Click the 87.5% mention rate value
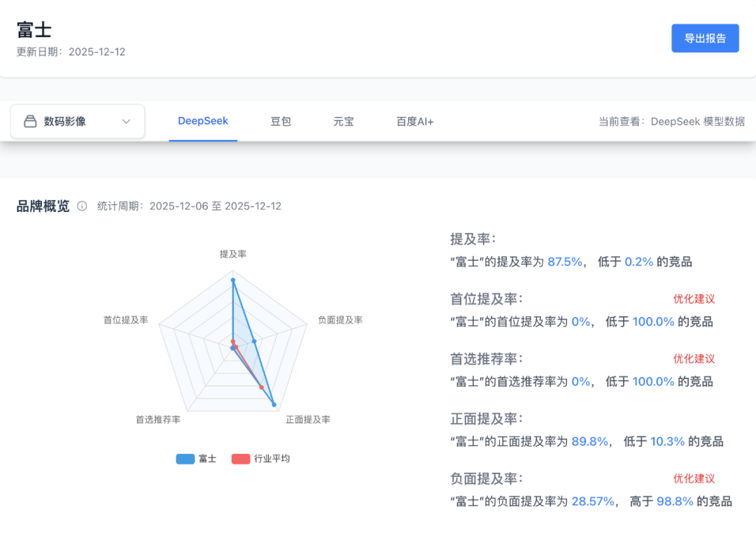The image size is (756, 533). click(565, 262)
